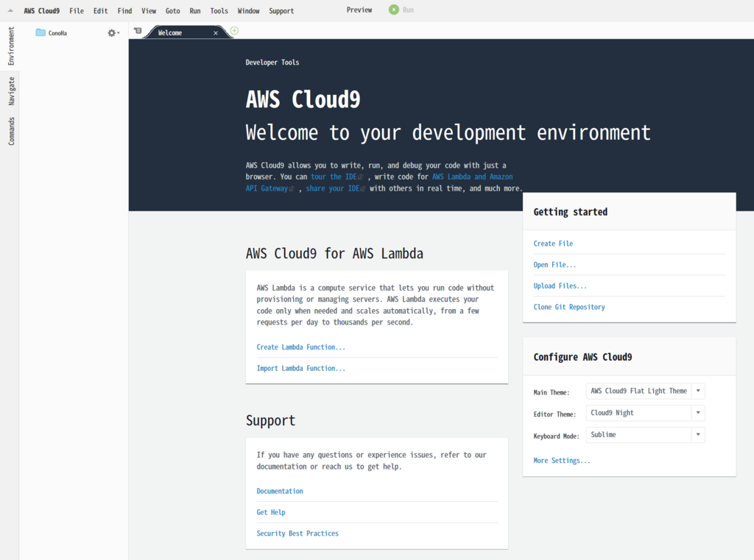This screenshot has width=754, height=560.
Task: Expand the Editor Theme dropdown
Action: (698, 412)
